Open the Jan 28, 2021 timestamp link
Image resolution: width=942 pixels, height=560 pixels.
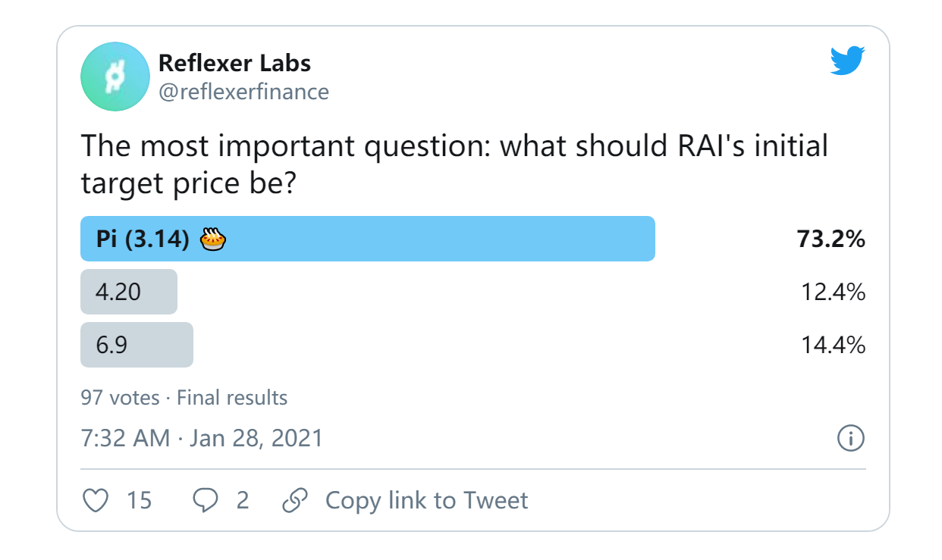(x=202, y=437)
